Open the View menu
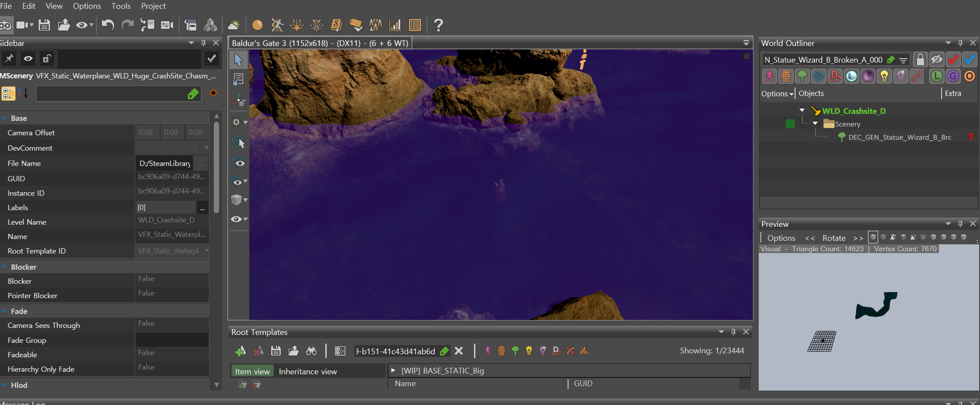This screenshot has width=980, height=405. coord(54,6)
